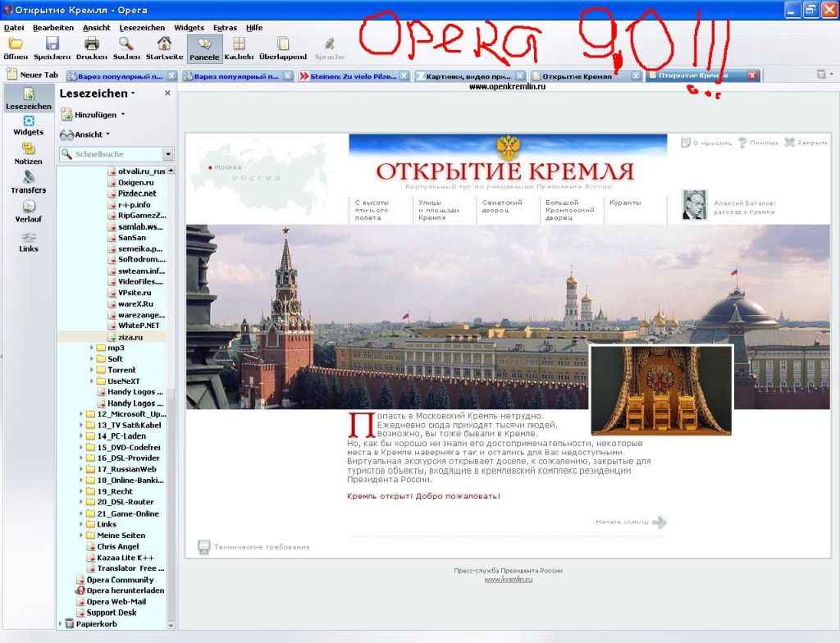Expand the 17_RussianWeb folder
The height and width of the screenshot is (643, 840).
point(81,469)
